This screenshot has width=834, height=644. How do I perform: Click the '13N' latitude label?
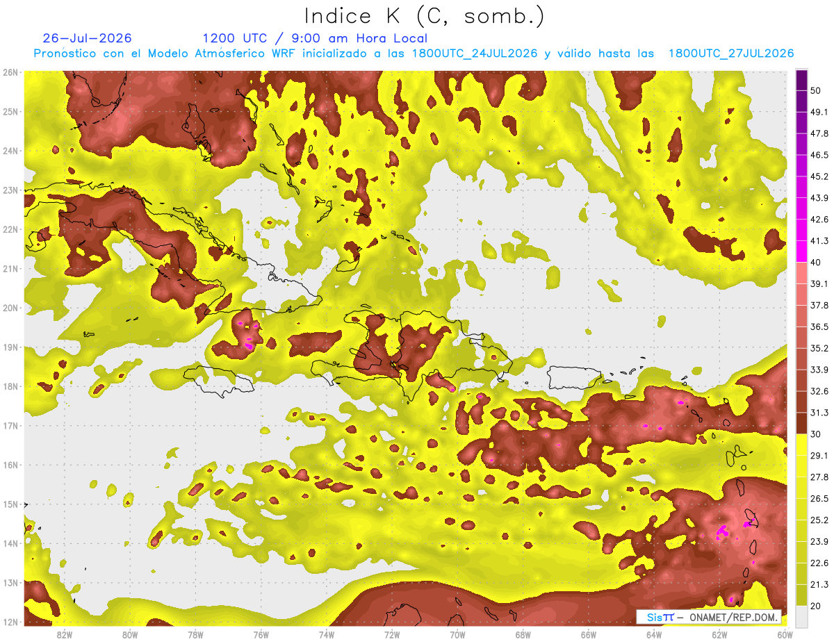point(10,582)
